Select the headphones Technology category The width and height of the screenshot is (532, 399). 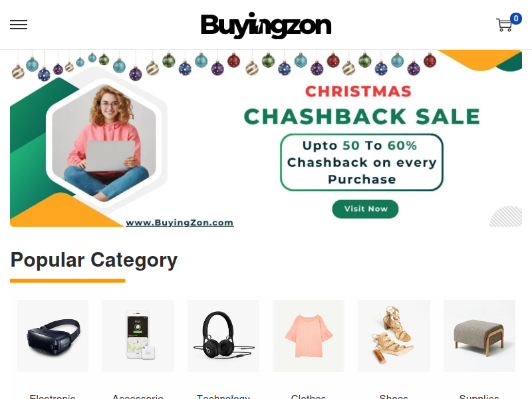click(223, 336)
